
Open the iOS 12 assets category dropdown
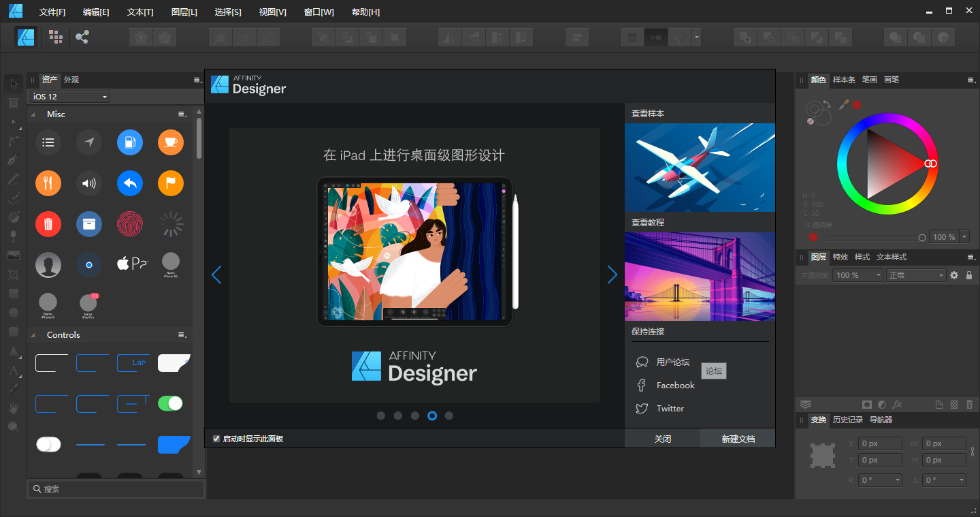pyautogui.click(x=69, y=97)
